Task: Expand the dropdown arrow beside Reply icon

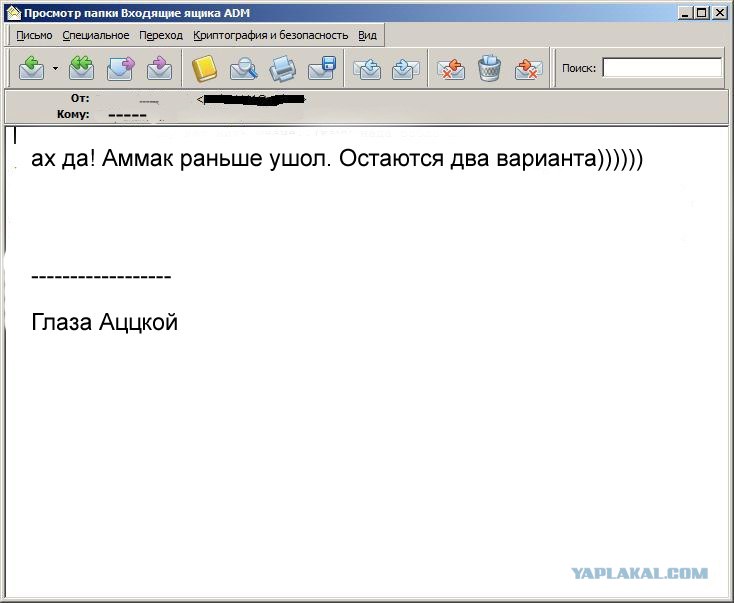Action: [55, 68]
